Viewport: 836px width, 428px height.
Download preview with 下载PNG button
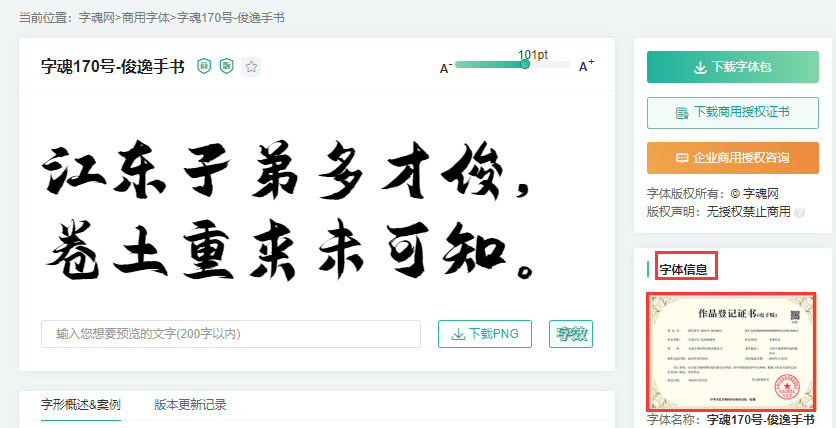tap(485, 334)
